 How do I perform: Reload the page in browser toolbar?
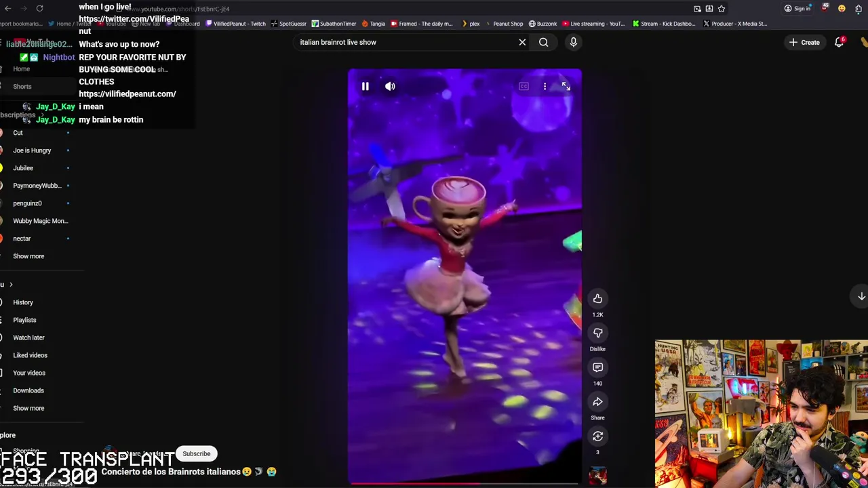coord(39,9)
